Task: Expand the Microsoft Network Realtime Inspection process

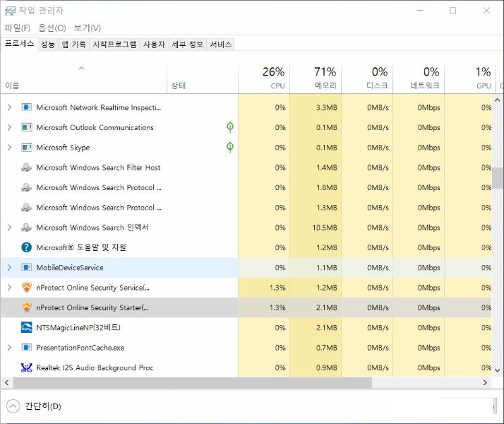Action: [9, 107]
